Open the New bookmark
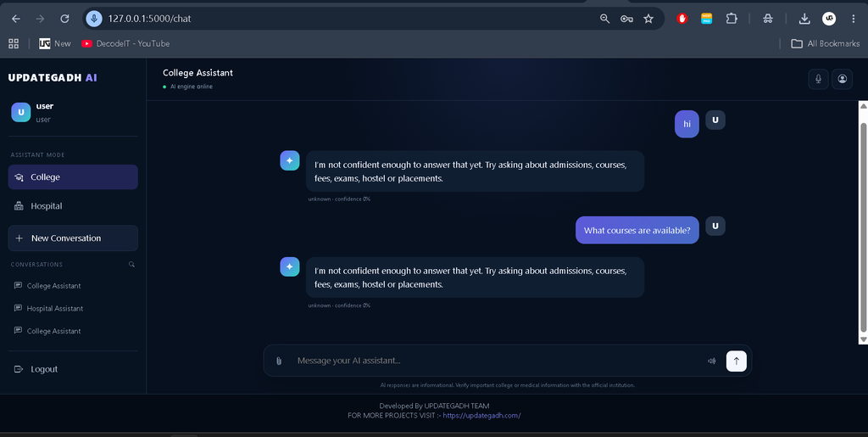Screen dimensions: 868x437 click(x=55, y=44)
